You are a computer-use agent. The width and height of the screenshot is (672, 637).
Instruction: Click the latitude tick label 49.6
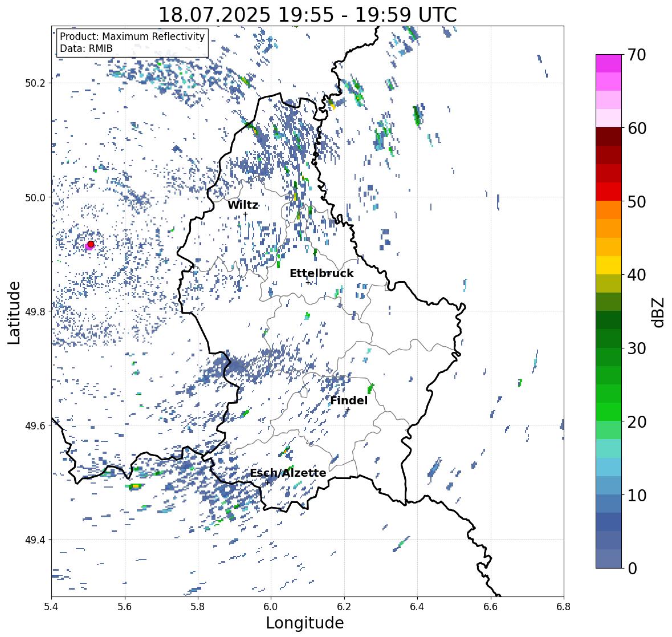35,425
